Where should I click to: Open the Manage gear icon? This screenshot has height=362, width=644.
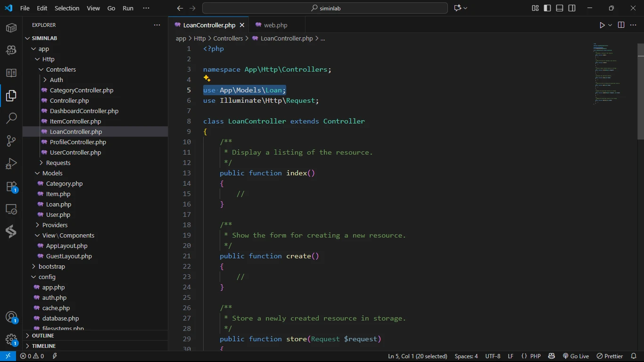point(11,340)
